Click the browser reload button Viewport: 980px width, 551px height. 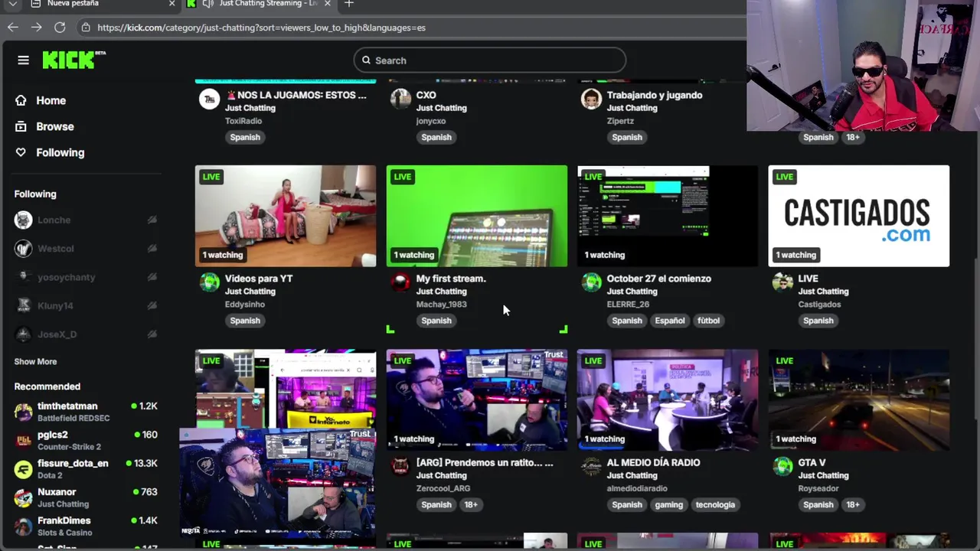tap(60, 28)
